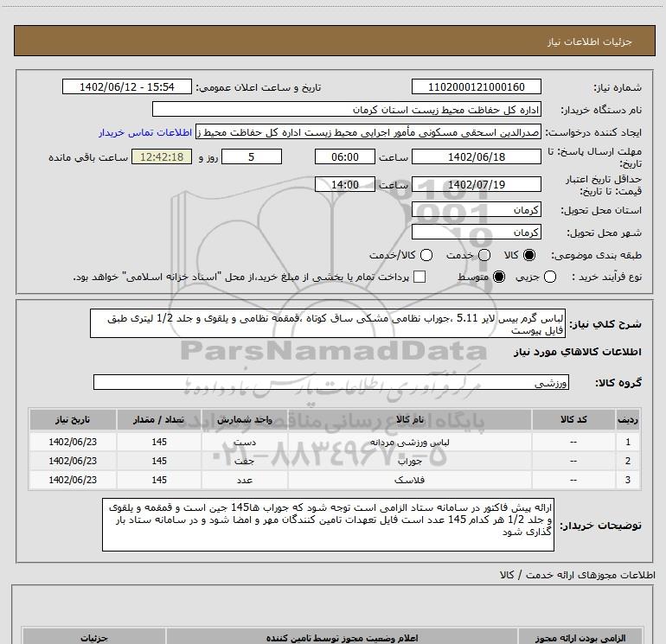Image resolution: width=666 pixels, height=644 pixels.
Task: Click the unit cell جفت
Action: tap(245, 461)
